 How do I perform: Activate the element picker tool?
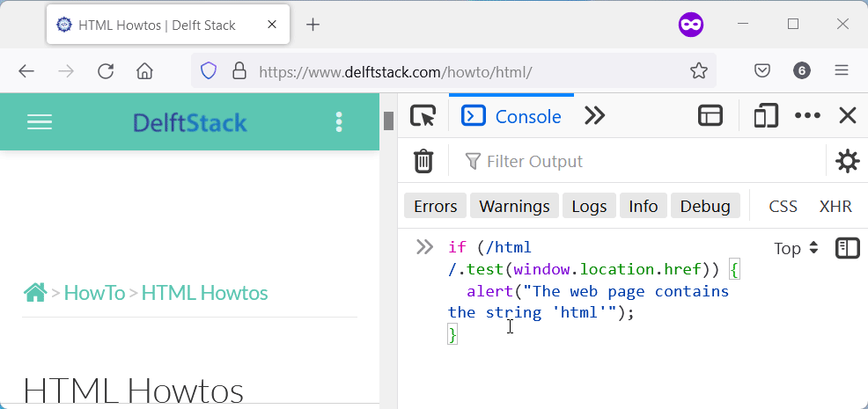click(x=423, y=116)
